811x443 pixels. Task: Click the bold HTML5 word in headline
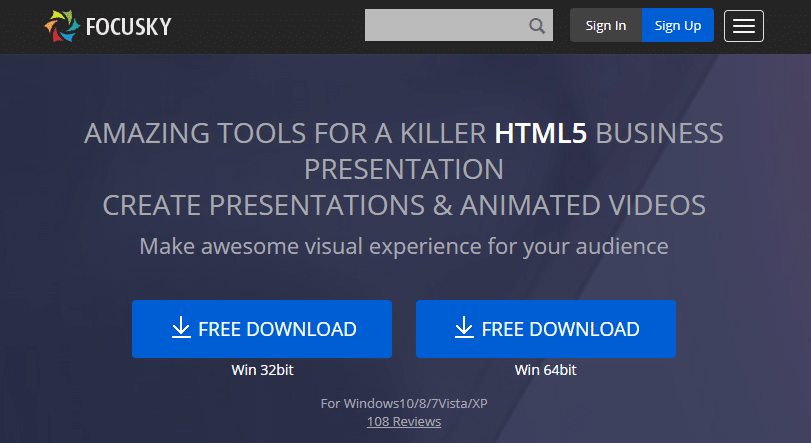click(540, 133)
